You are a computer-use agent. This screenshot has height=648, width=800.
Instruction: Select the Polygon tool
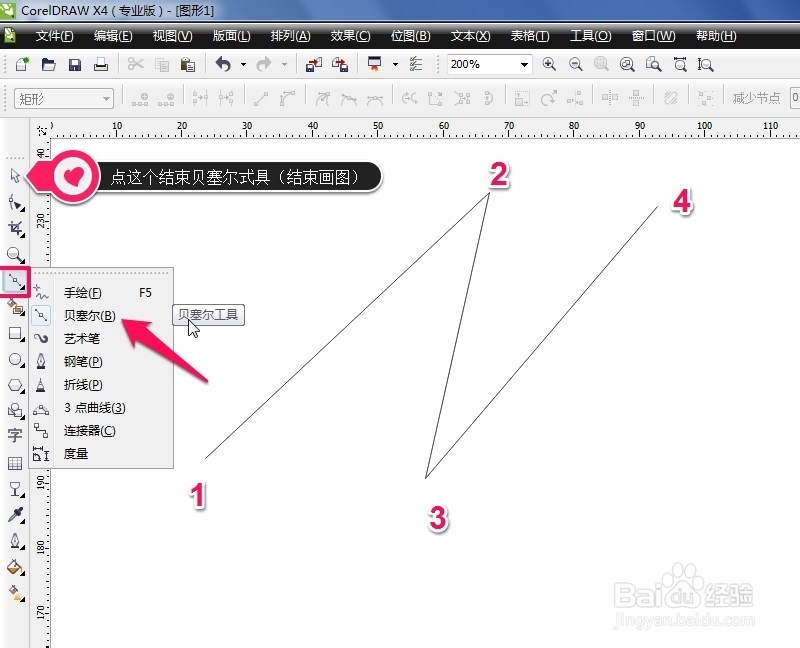pyautogui.click(x=15, y=385)
